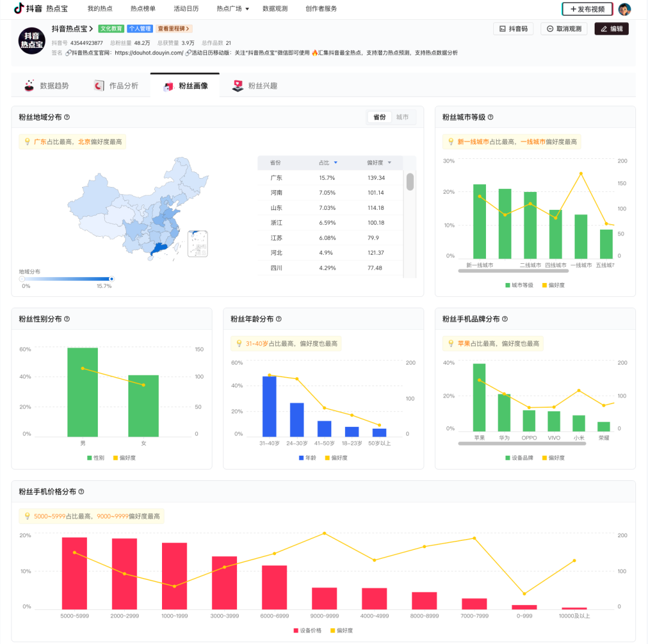Click the South China Sea inset map
Image resolution: width=648 pixels, height=644 pixels.
click(197, 243)
